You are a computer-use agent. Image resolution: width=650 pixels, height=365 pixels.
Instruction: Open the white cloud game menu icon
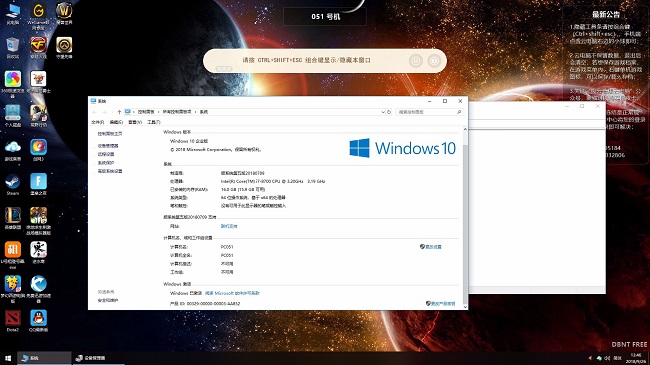point(13,150)
